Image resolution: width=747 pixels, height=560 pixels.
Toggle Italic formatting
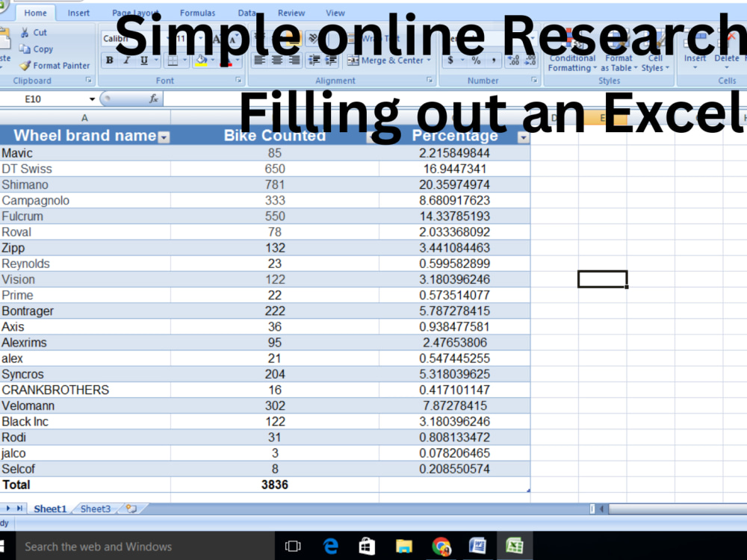(x=127, y=60)
